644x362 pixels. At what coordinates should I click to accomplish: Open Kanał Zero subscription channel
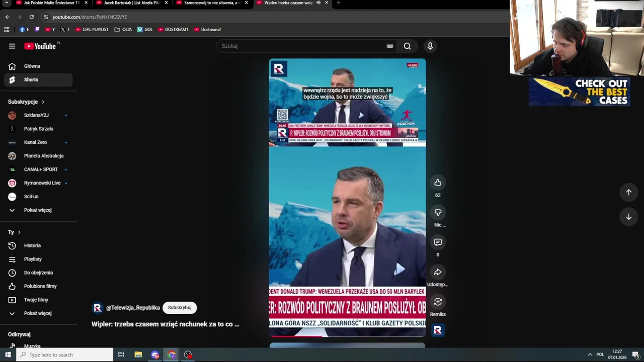pos(38,143)
